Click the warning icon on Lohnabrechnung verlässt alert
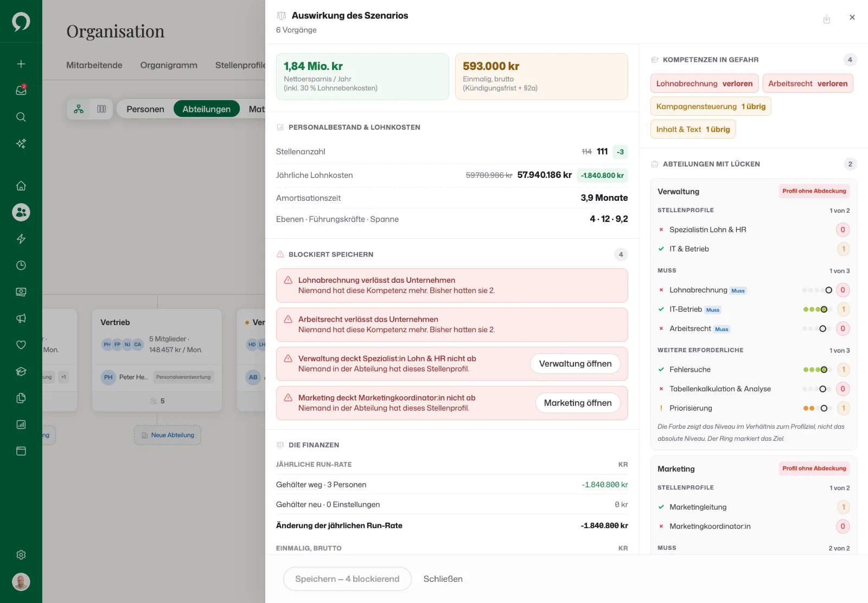Screen dimensions: 868x603 (x=288, y=280)
